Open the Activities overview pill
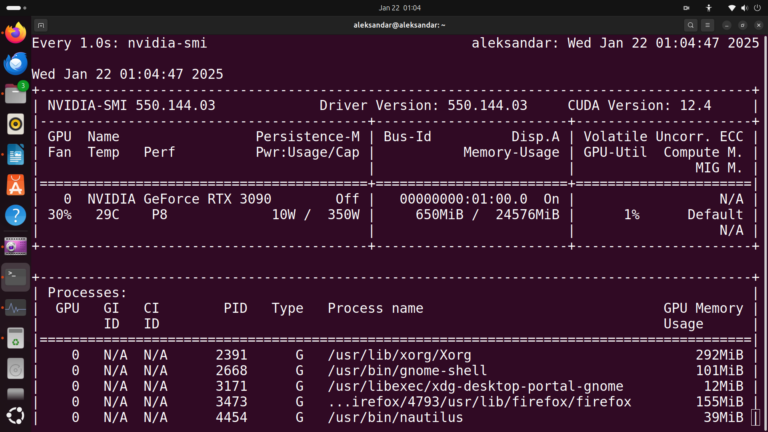This screenshot has height=432, width=768. [16, 8]
